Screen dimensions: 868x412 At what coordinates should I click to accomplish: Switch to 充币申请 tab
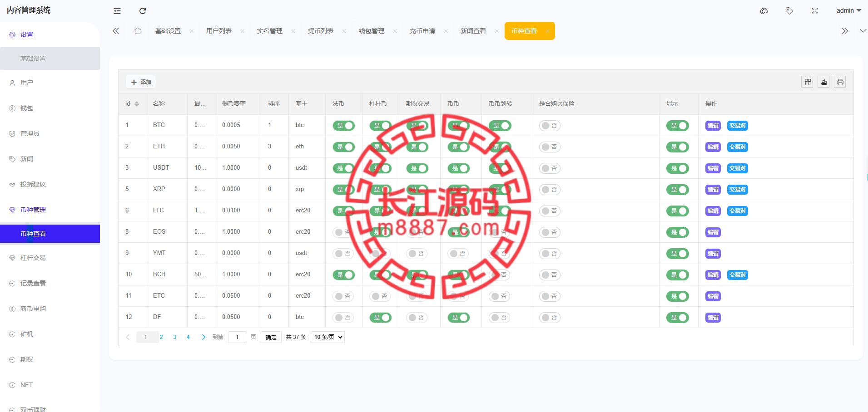click(422, 31)
